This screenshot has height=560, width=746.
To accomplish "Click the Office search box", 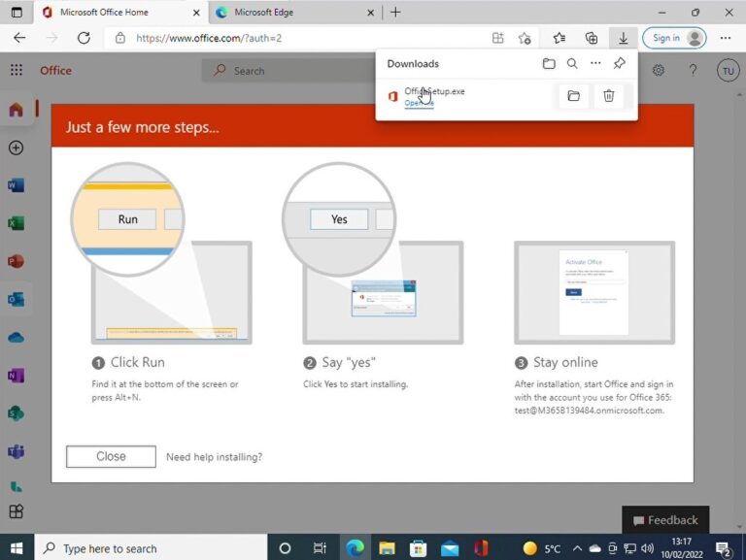I will click(x=288, y=71).
